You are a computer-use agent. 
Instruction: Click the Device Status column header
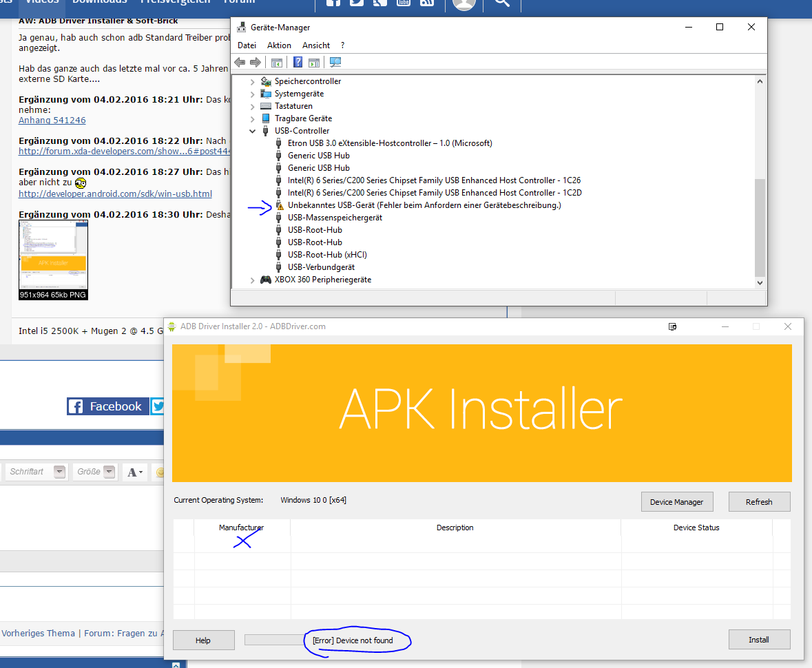(x=696, y=528)
